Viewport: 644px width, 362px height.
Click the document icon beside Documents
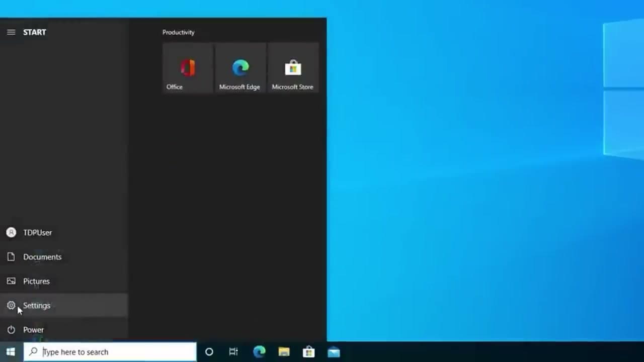(x=11, y=257)
